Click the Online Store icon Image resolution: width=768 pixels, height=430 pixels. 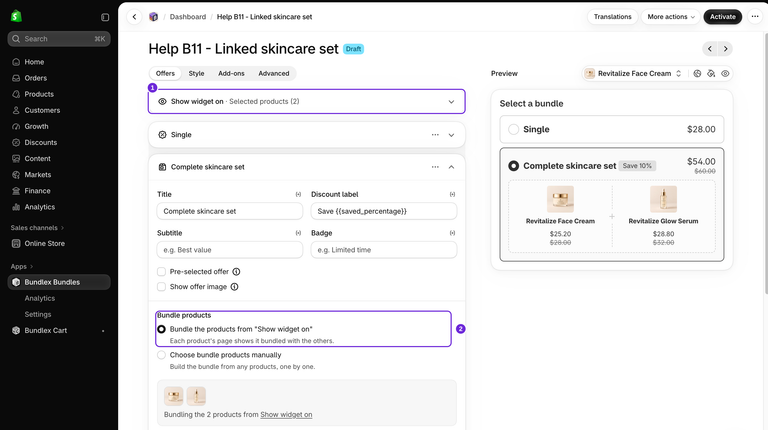pos(16,243)
